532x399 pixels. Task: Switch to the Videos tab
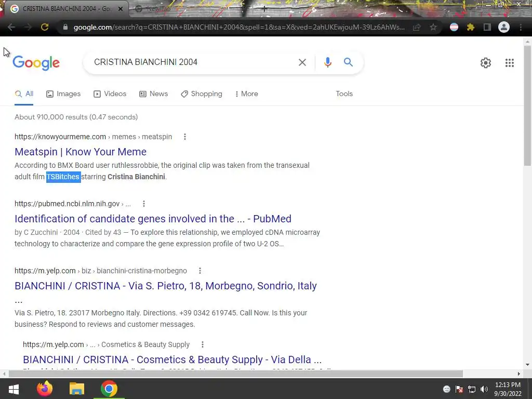point(110,94)
